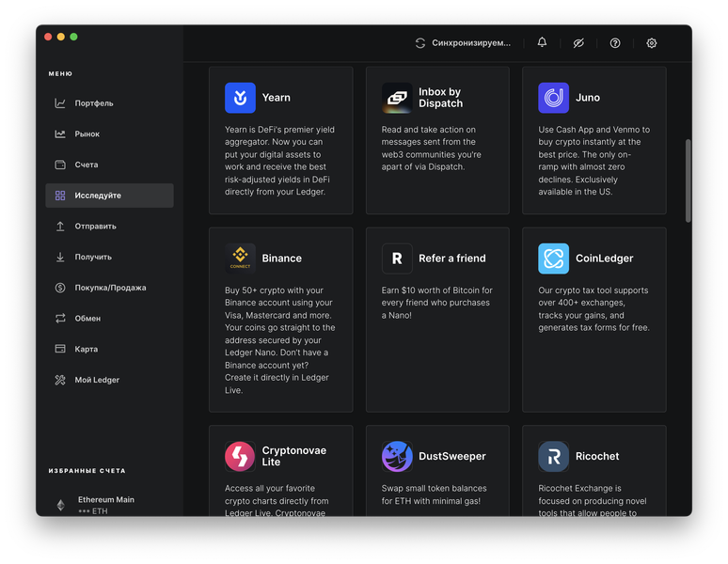The image size is (728, 564).
Task: Click the Binance card description
Action: [280, 340]
